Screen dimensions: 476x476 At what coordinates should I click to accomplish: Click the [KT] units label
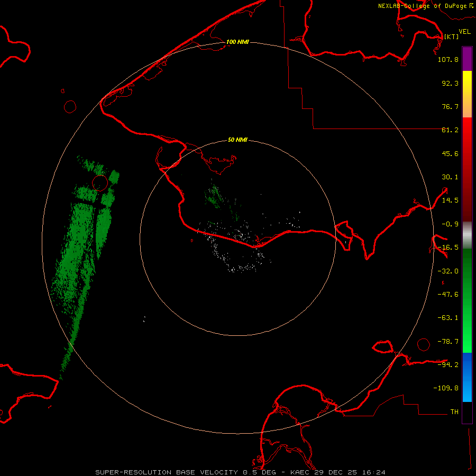pos(452,36)
